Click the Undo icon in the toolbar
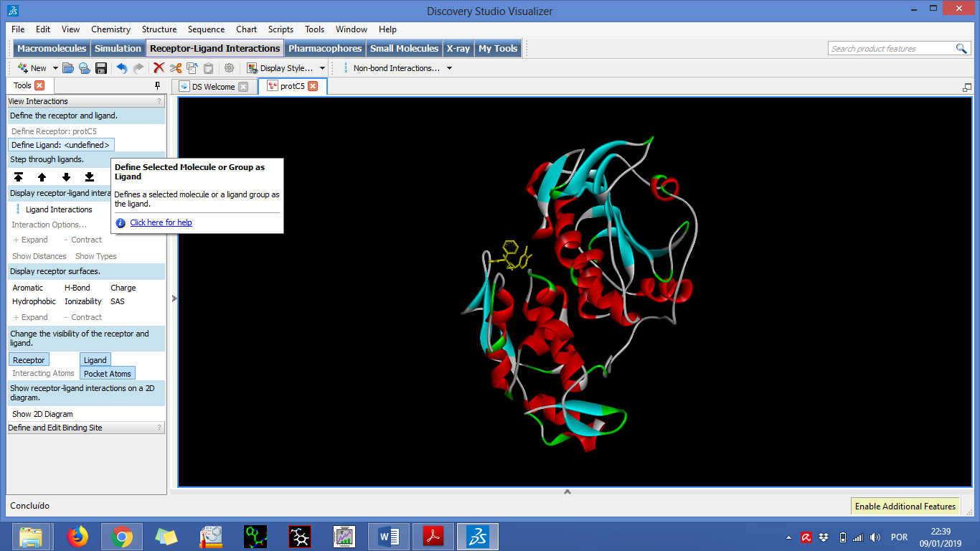This screenshot has width=980, height=551. [x=121, y=67]
